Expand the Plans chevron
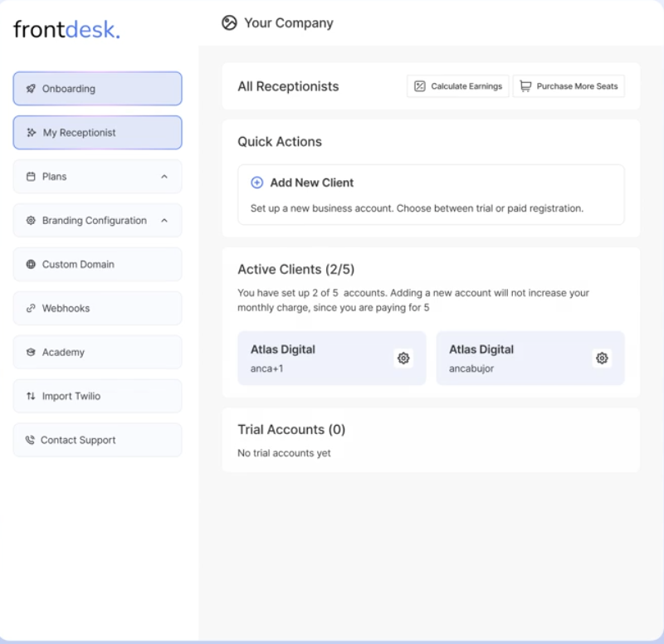This screenshot has width=664, height=644. pos(164,177)
